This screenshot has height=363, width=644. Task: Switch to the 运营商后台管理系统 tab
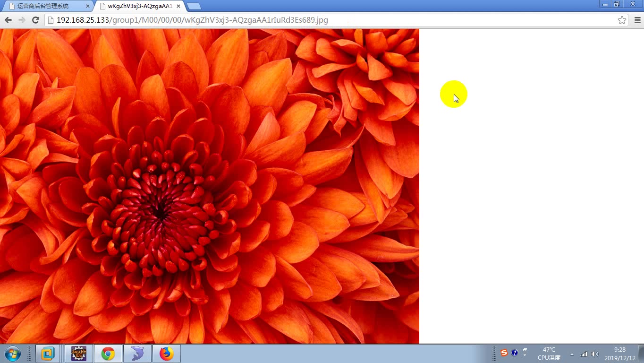[46, 6]
